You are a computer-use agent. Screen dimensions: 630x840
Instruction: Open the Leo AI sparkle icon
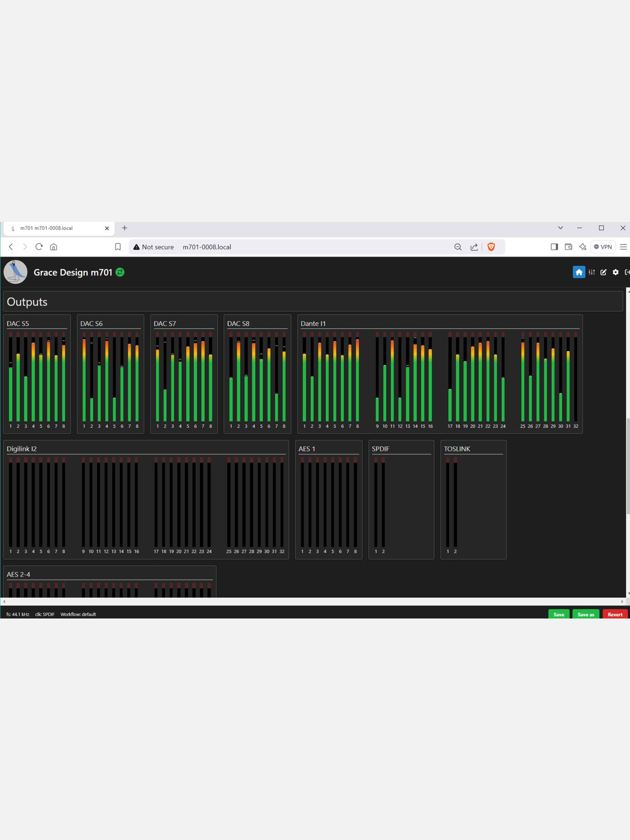[583, 247]
